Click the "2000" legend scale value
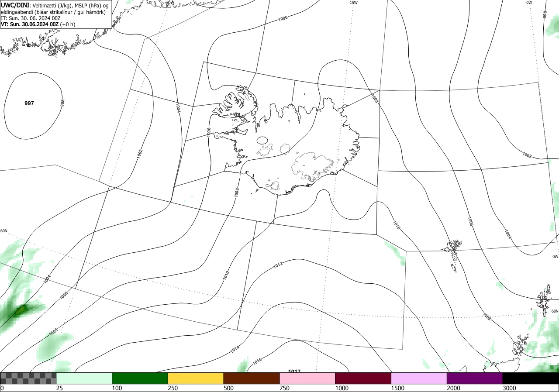 pyautogui.click(x=454, y=388)
